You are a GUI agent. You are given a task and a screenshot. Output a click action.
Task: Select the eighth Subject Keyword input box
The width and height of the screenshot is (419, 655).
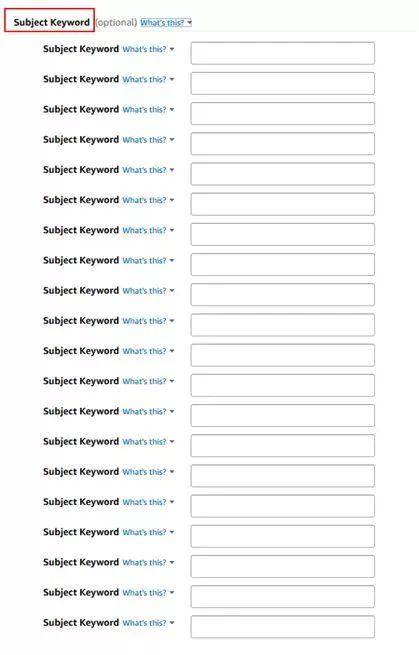(282, 264)
